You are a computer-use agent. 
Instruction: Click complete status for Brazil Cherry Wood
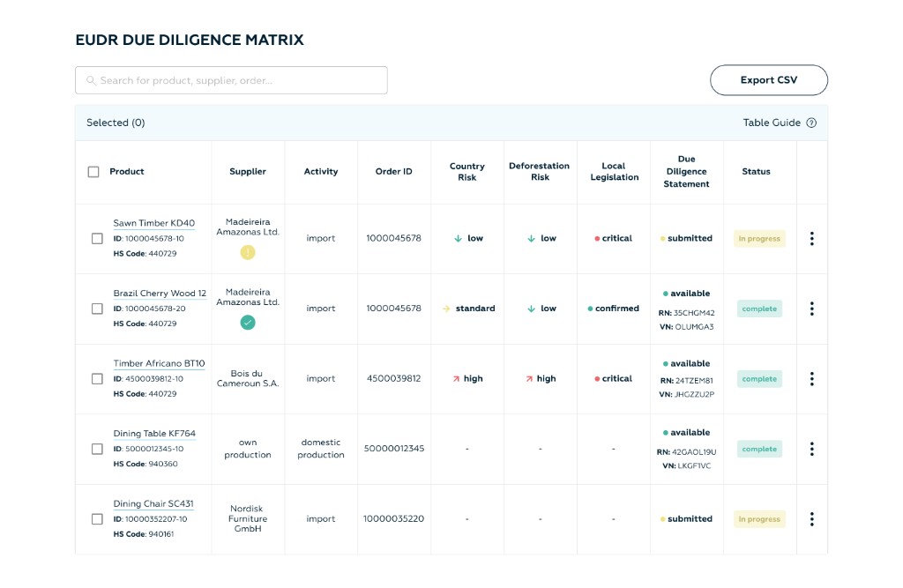click(x=759, y=309)
